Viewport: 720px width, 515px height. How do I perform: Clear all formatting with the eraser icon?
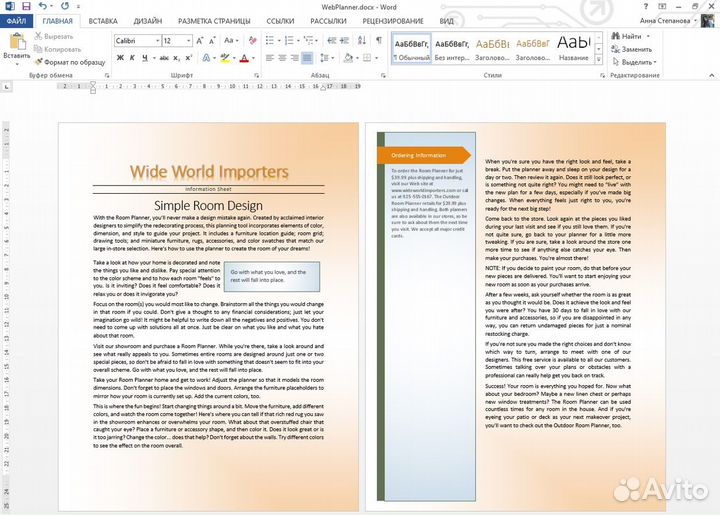pyautogui.click(x=252, y=41)
